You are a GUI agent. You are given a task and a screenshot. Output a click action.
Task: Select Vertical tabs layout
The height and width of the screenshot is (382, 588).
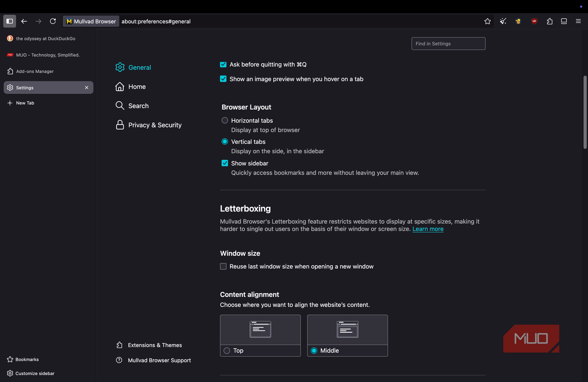pyautogui.click(x=225, y=142)
